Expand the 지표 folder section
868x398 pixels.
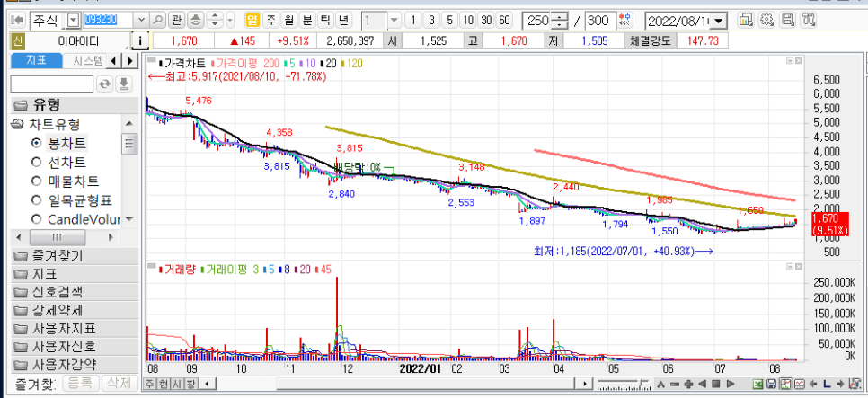75,274
